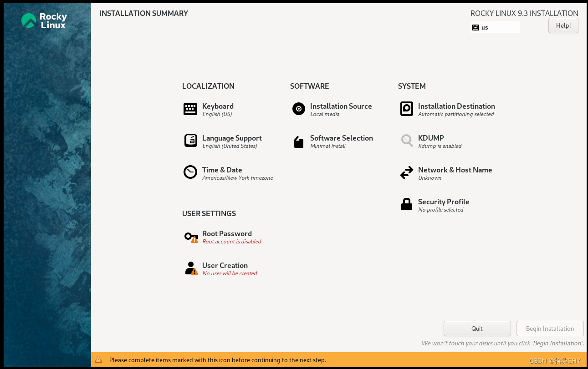Click 'Americas/New York timezone' text
Viewport: 588px width, 369px height.
(x=238, y=178)
